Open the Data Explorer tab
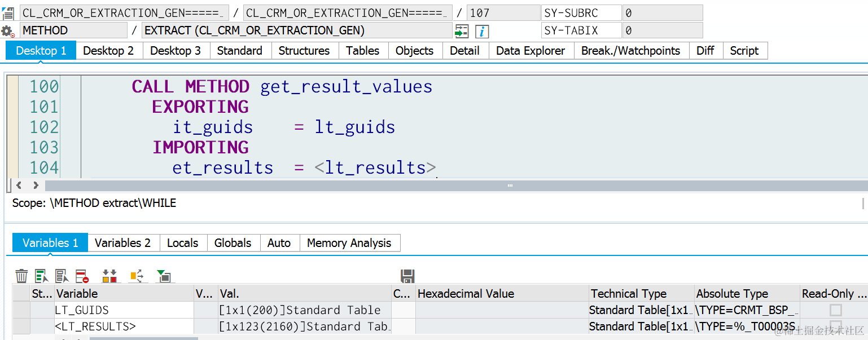The width and height of the screenshot is (868, 340). pyautogui.click(x=531, y=51)
